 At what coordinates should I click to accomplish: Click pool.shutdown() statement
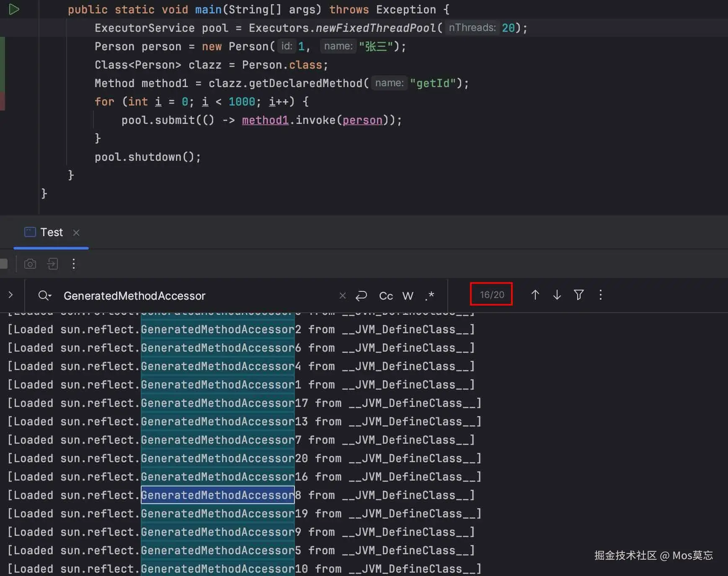[x=148, y=157]
